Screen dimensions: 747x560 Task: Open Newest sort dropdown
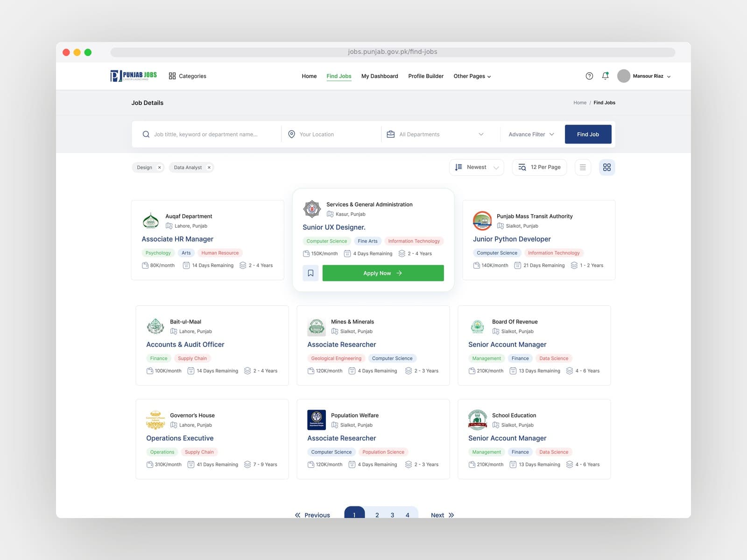coord(477,167)
